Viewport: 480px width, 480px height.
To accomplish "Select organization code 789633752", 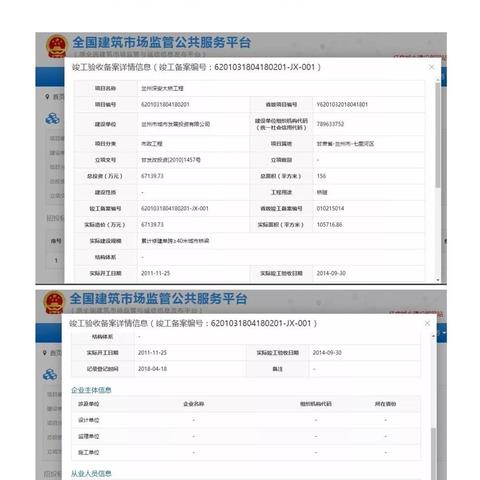I will (330, 124).
